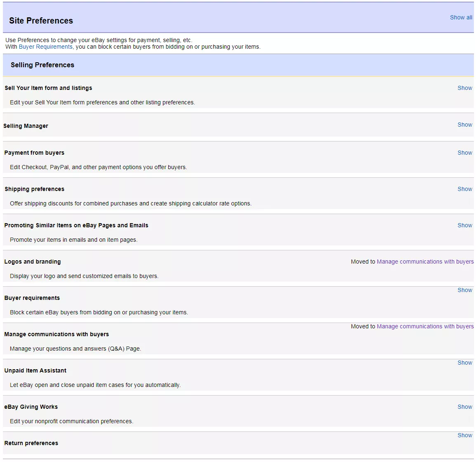The width and height of the screenshot is (476, 462).
Task: Show the Shipping preferences options
Action: pyautogui.click(x=464, y=189)
